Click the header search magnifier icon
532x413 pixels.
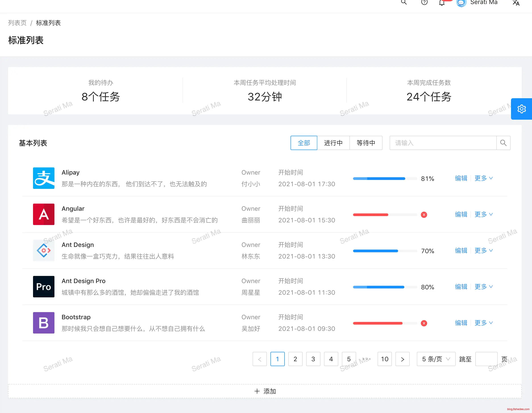(x=404, y=2)
